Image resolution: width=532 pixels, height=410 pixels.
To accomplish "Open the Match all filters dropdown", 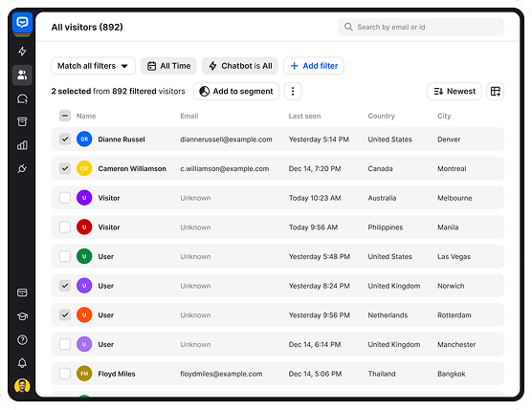I will click(x=94, y=66).
